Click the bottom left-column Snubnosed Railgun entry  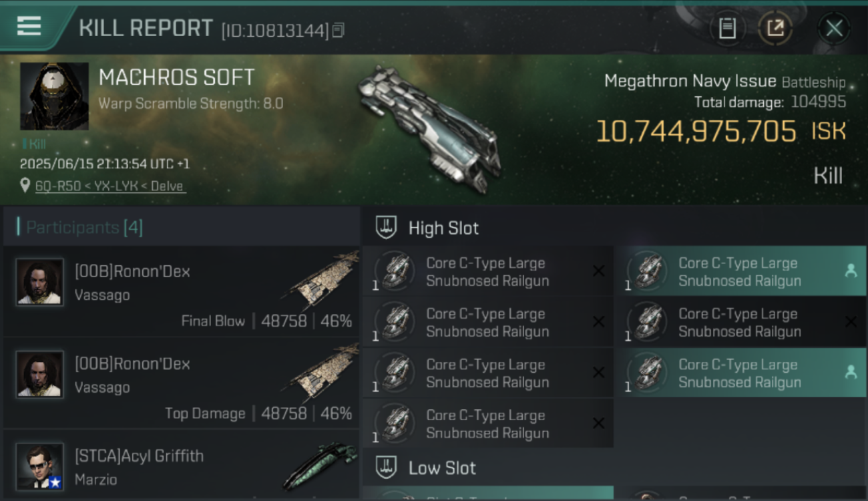[x=488, y=424]
